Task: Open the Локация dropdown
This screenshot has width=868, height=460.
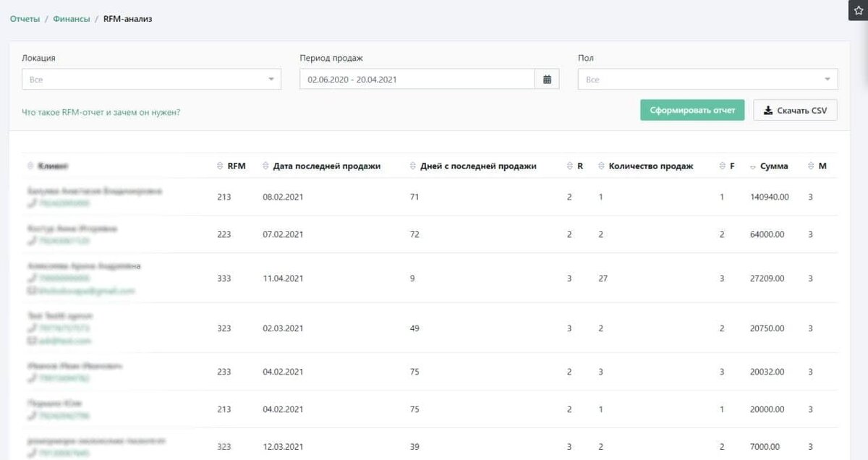Action: (x=151, y=80)
